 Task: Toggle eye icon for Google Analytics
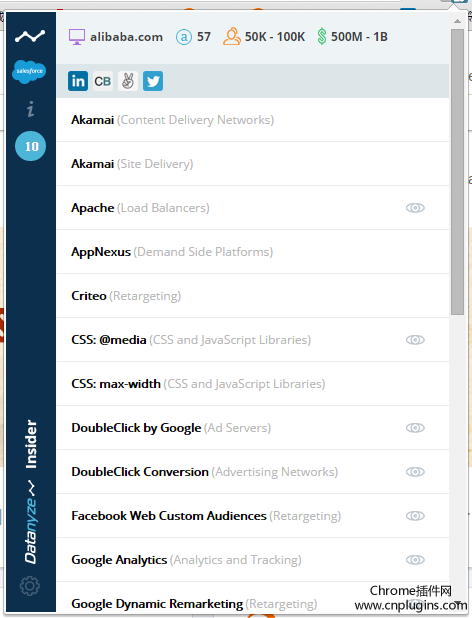point(415,560)
